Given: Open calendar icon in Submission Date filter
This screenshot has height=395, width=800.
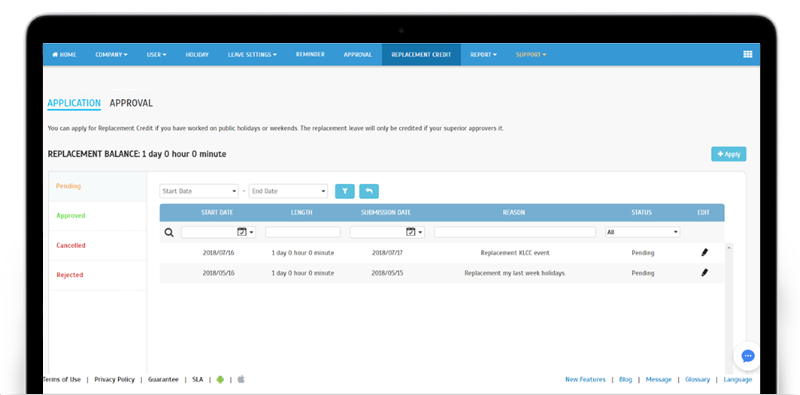Looking at the screenshot, I should click(411, 232).
